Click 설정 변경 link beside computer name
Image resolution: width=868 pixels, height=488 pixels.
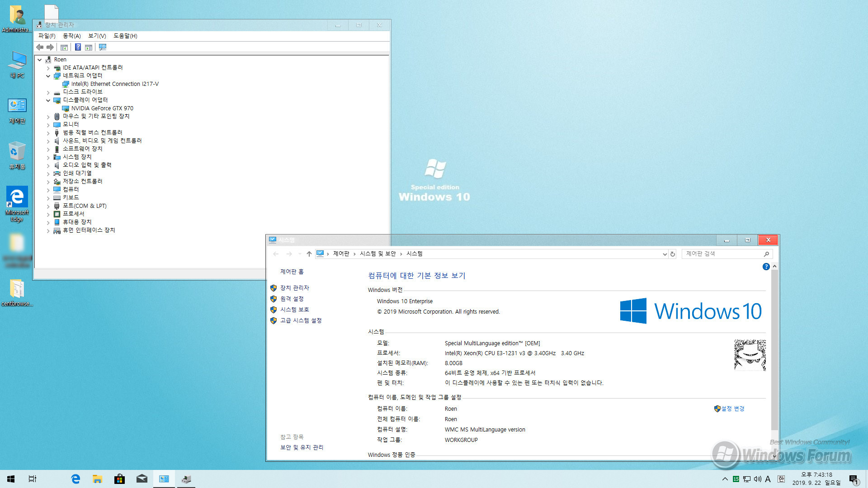(733, 408)
